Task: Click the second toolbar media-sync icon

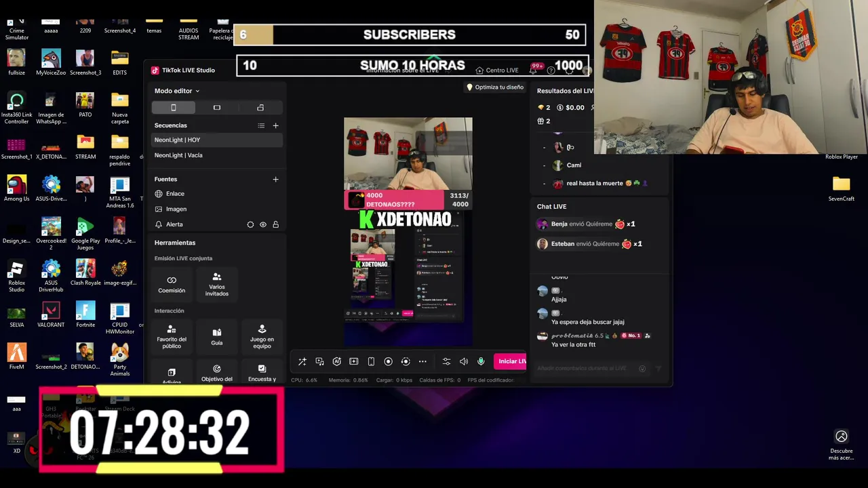Action: [x=319, y=362]
